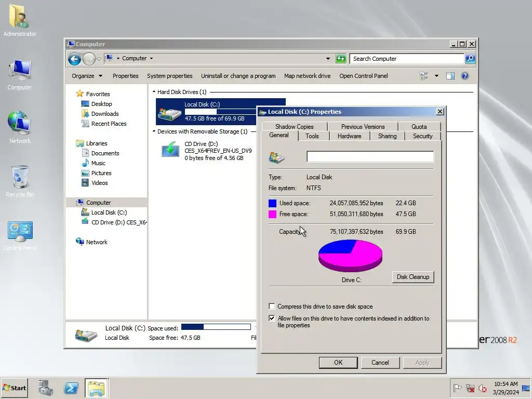Select Local Disk (C:) in the navigation tree
Viewport: 532px width, 399px height.
point(109,212)
